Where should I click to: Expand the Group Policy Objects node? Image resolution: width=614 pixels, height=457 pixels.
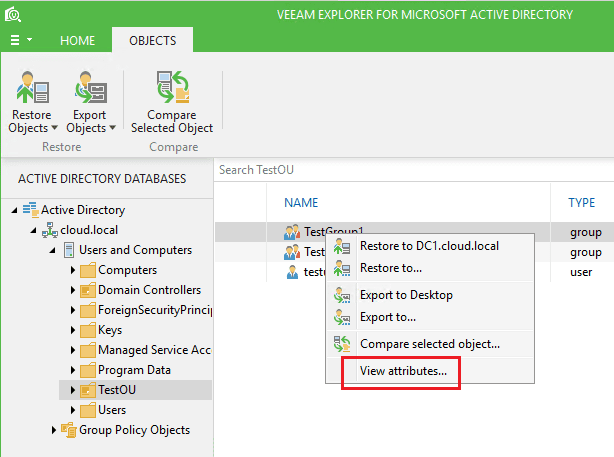point(55,430)
